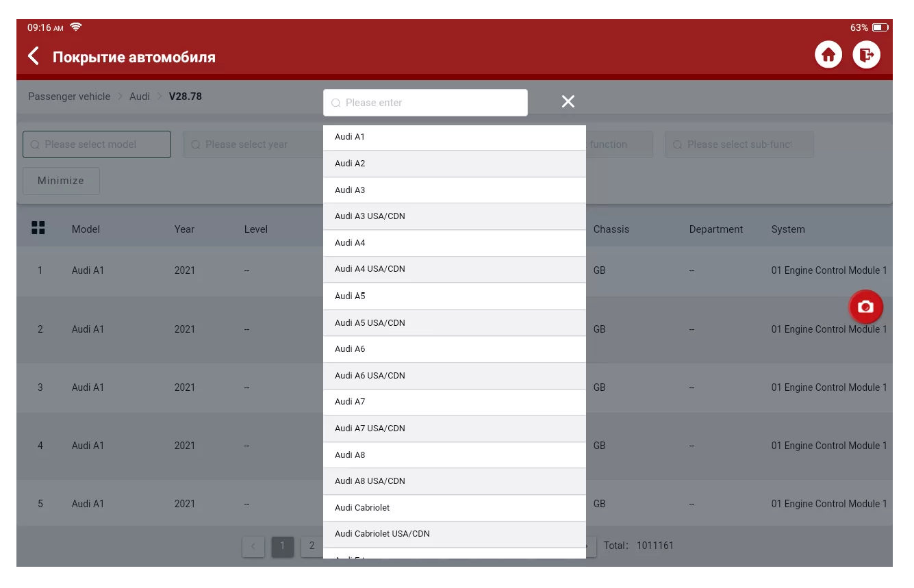Image resolution: width=914 pixels, height=588 pixels.
Task: Pick the Audi A8 USA/CDN option
Action: 455,481
